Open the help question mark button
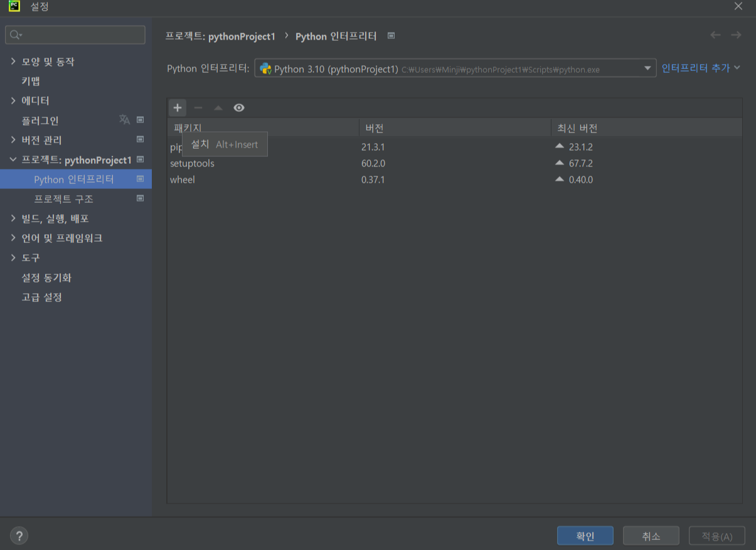The image size is (756, 550). 19,536
